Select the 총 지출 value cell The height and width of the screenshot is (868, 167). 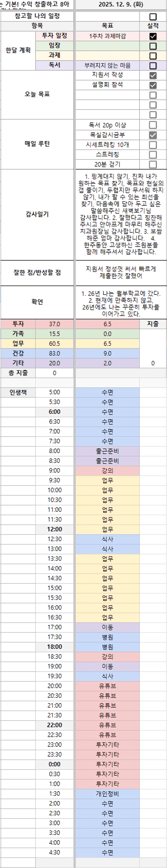point(55,373)
